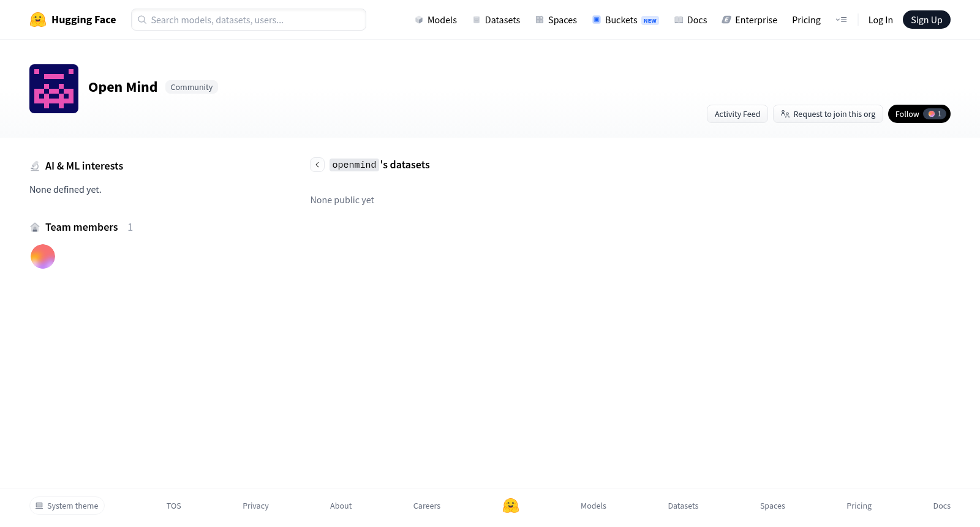Screen dimensions: 980x527
Task: Open the Datasets footer link
Action: [x=683, y=506]
